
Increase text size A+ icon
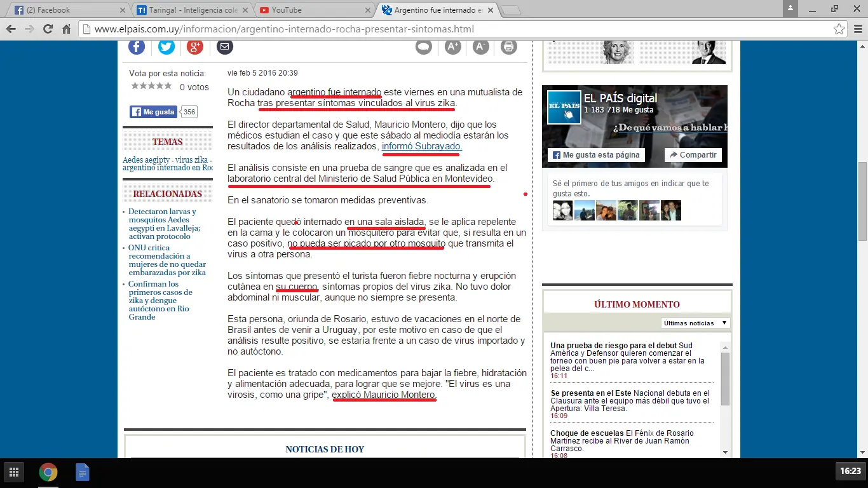(452, 46)
